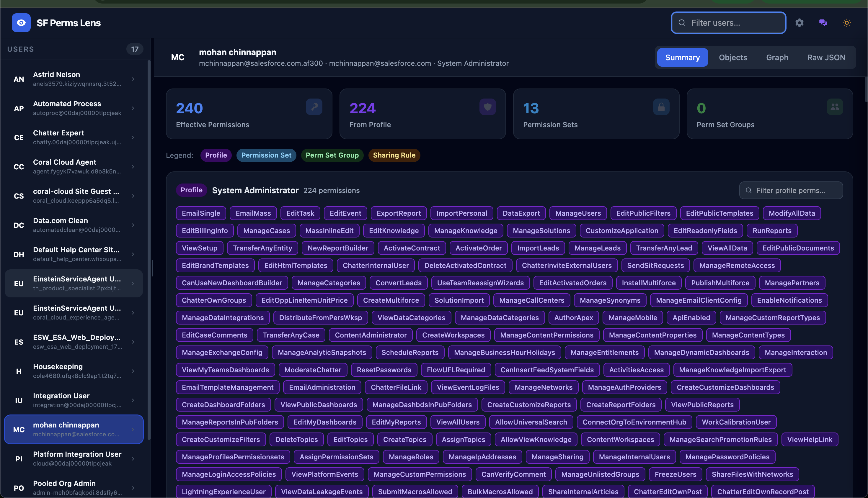Click the CustomizeApplication permission chip

click(x=622, y=231)
